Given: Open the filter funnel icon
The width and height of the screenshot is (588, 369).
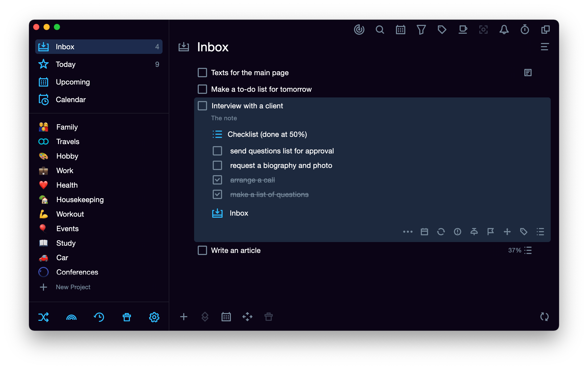Looking at the screenshot, I should tap(421, 30).
